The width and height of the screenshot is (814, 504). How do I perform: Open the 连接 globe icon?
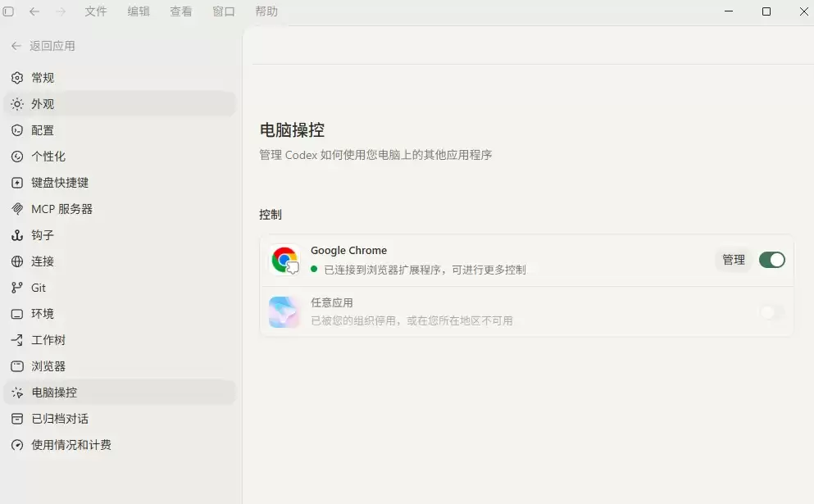(x=17, y=261)
